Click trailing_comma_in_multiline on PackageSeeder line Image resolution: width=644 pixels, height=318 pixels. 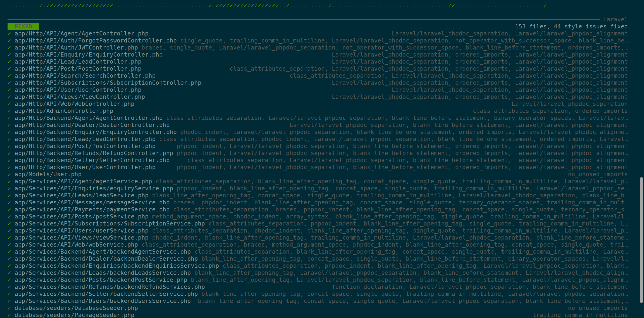[580, 315]
